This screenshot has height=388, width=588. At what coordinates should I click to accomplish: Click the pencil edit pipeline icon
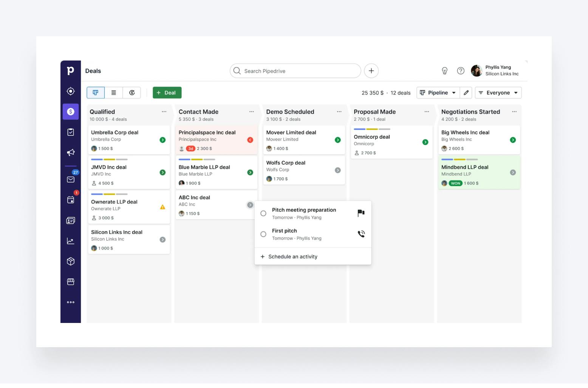[466, 93]
